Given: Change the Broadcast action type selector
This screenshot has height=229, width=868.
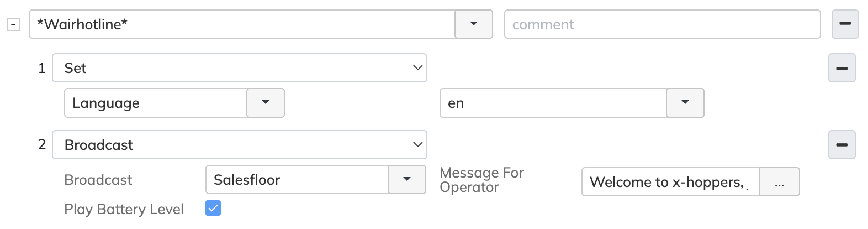Looking at the screenshot, I should click(x=239, y=145).
